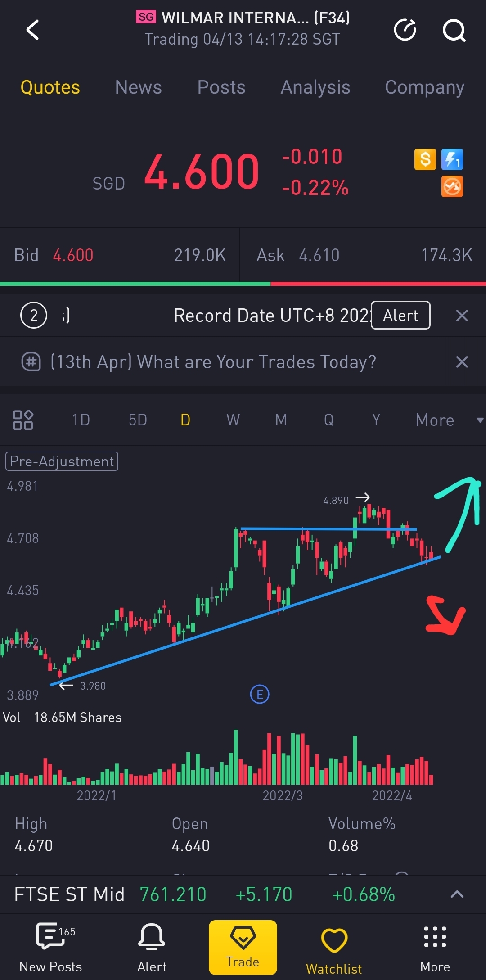Tap the Alert button on Record Date
The height and width of the screenshot is (980, 486).
pyautogui.click(x=400, y=315)
